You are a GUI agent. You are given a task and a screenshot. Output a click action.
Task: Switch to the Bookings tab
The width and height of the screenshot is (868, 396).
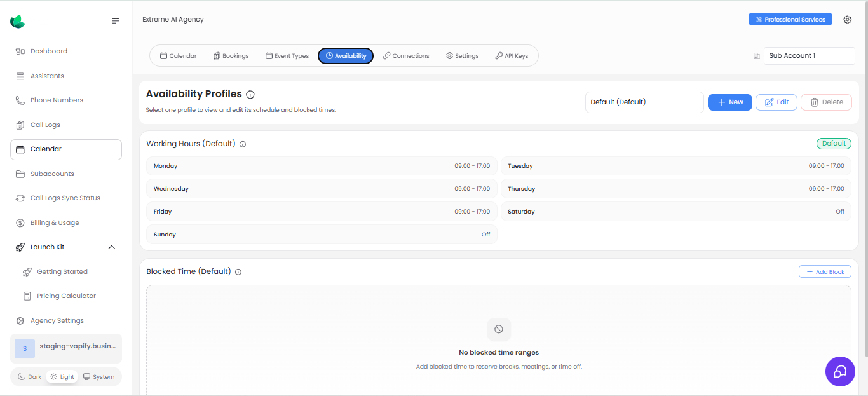click(x=231, y=56)
